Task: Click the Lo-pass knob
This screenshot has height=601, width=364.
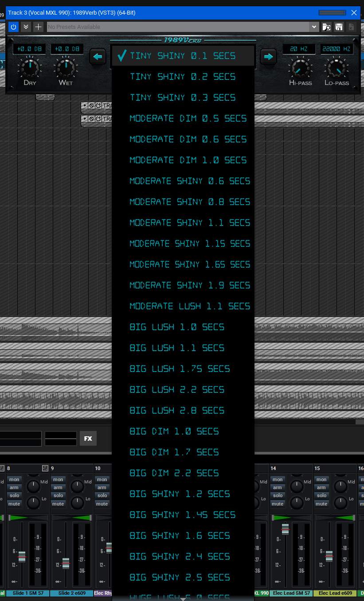Action: [x=337, y=68]
